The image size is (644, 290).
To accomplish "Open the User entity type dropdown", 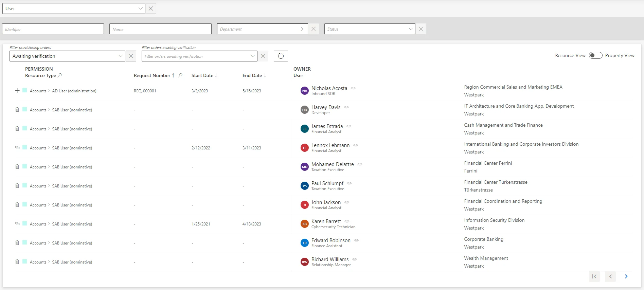I will [x=74, y=8].
